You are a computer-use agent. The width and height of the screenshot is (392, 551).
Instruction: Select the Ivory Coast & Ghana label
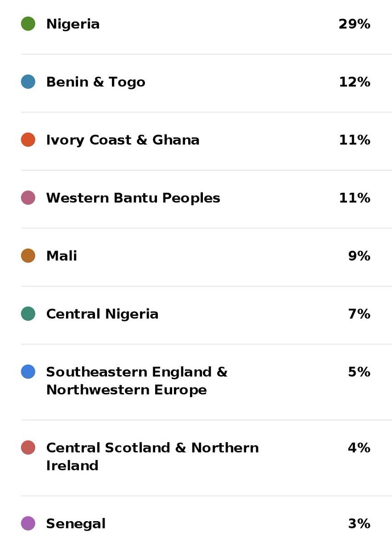123,140
